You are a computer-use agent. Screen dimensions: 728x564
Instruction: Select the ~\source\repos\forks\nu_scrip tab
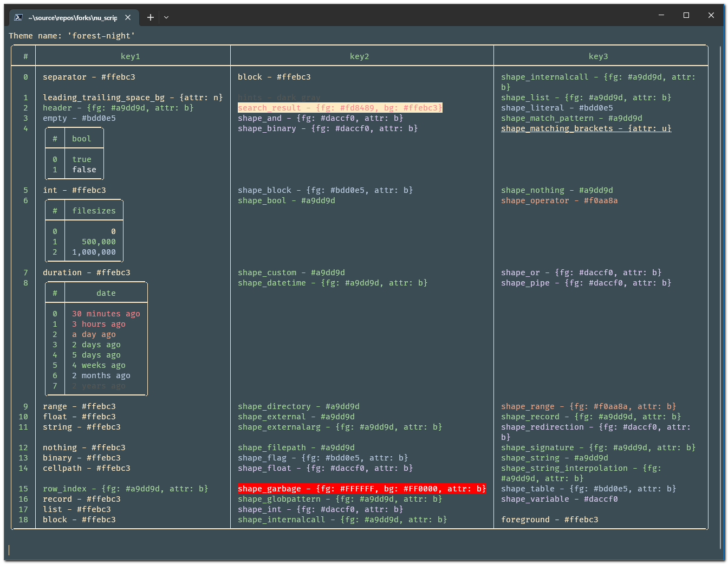tap(73, 17)
